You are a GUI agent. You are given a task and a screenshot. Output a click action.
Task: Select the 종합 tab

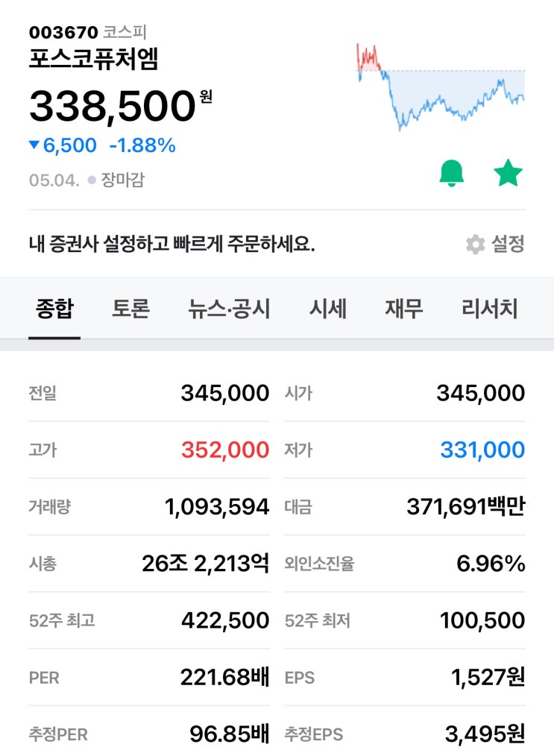pyautogui.click(x=54, y=309)
